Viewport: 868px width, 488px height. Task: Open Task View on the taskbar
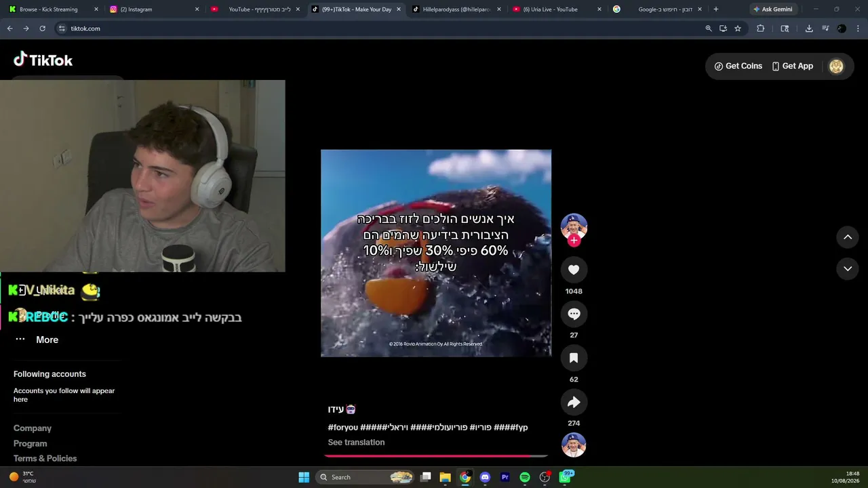[425, 477]
